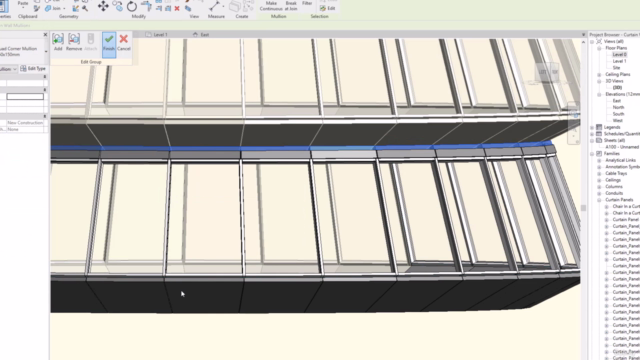Click the Edit Type button

pyautogui.click(x=32, y=69)
